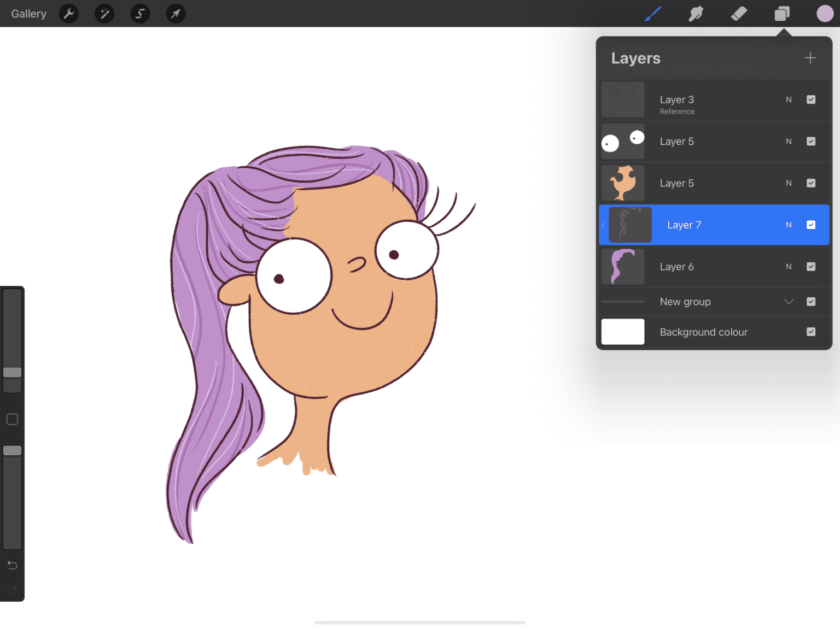Select the Transform arrow tool
Screen dimensions: 840x629
pyautogui.click(x=176, y=14)
